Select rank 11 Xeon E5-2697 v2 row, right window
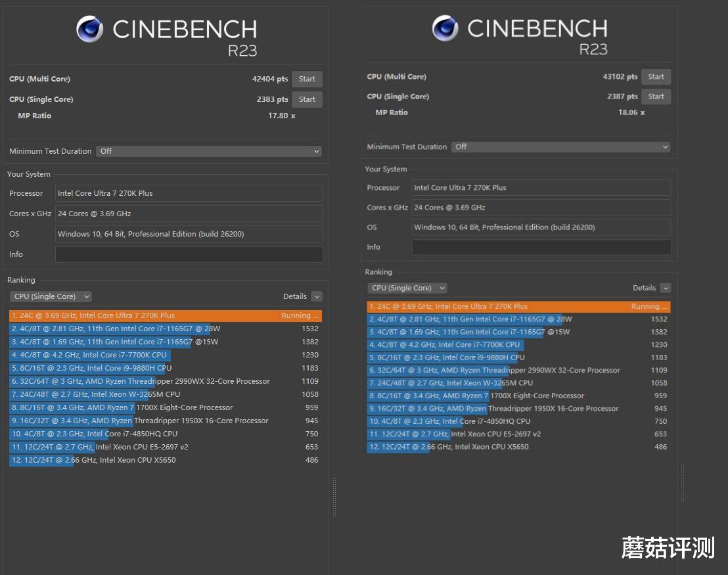Viewport: 728px width, 575px height. (x=518, y=434)
